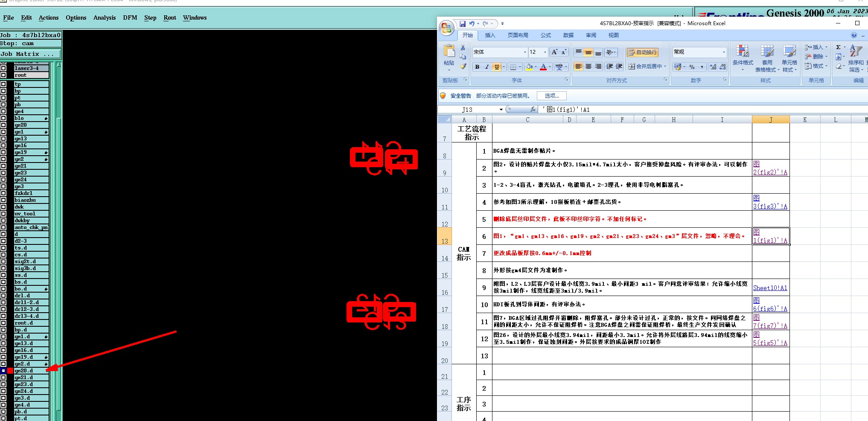Viewport: 868px width, 421px height.
Task: Toggle Underline formatting
Action: [497, 67]
